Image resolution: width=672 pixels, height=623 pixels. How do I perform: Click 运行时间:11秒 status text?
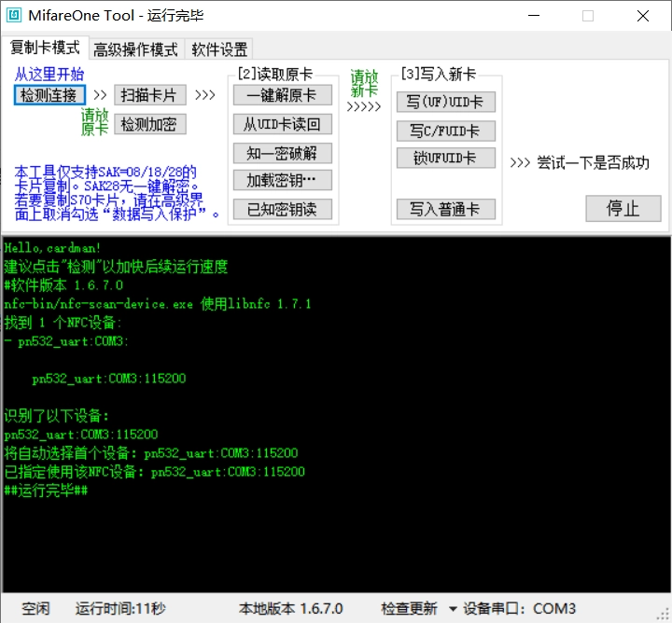(x=120, y=608)
